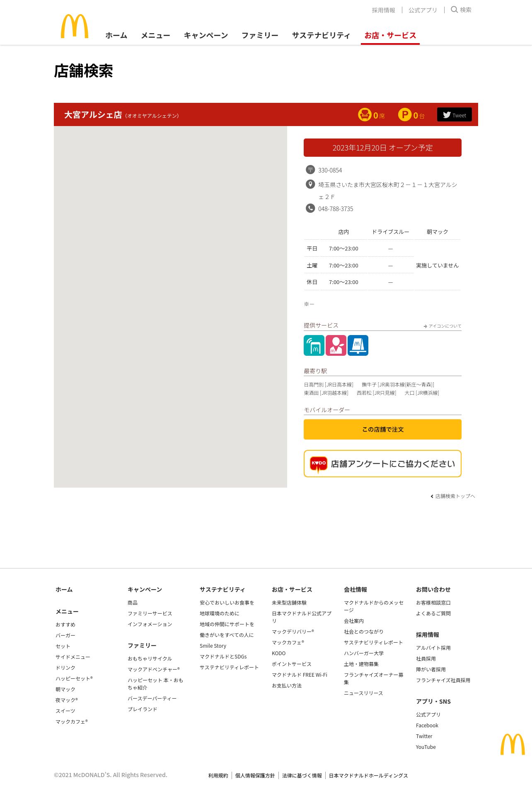Click the footer 未来型店舗体験 link

coord(289,603)
